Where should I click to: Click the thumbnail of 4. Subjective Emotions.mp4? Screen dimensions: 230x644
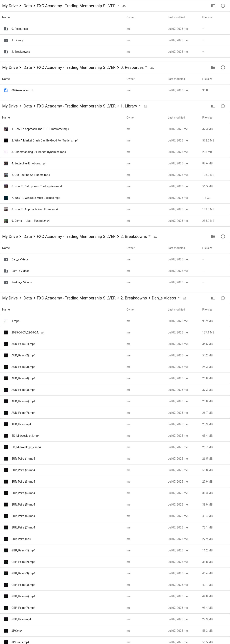click(6, 163)
